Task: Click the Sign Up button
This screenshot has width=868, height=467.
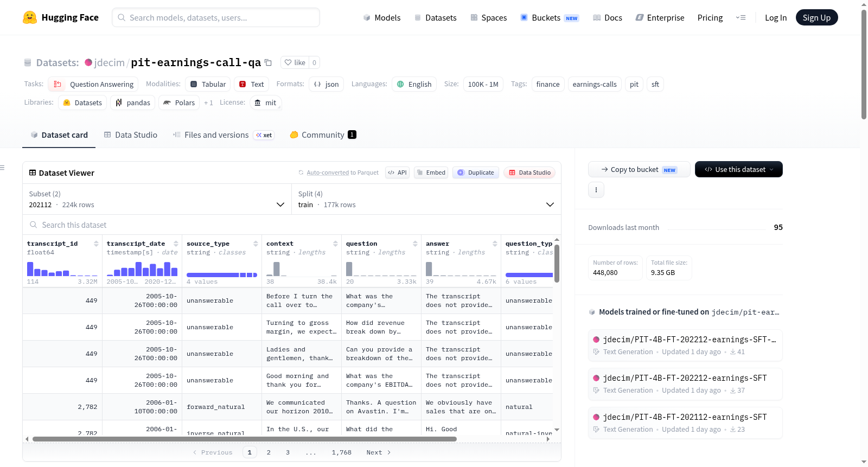Action: [817, 17]
